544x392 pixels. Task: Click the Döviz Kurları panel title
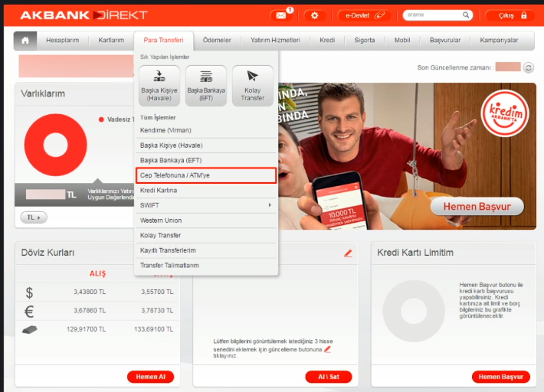click(x=48, y=253)
